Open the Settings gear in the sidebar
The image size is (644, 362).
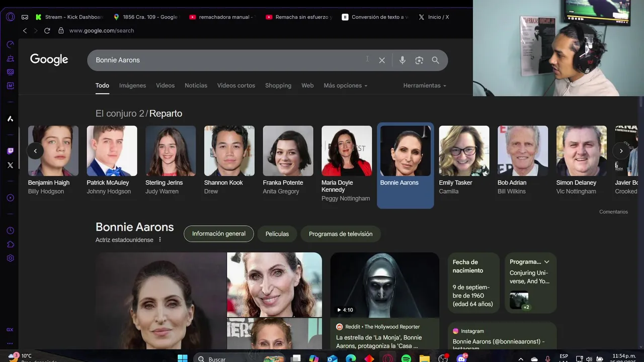(10, 258)
